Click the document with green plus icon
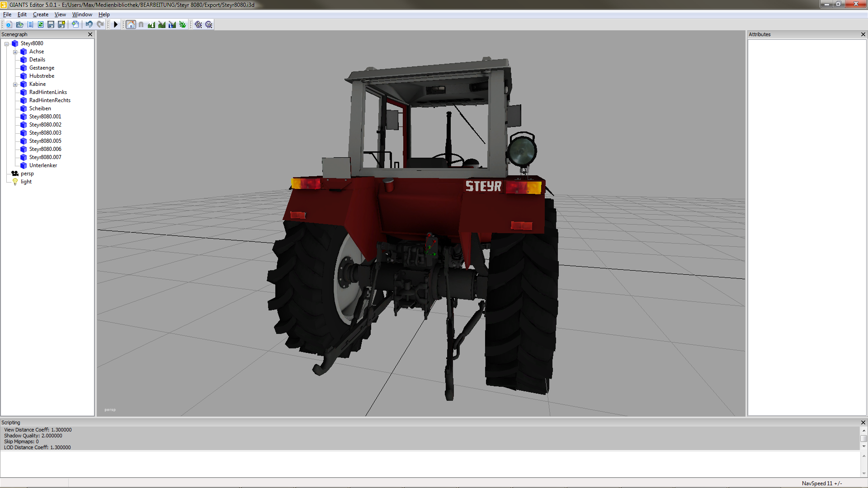Image resolution: width=868 pixels, height=488 pixels. [x=75, y=24]
